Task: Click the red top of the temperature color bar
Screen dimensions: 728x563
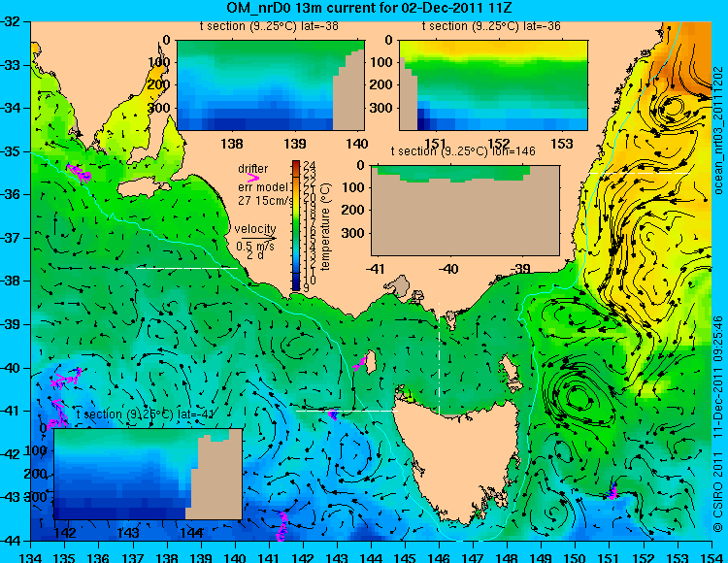Action: tap(296, 165)
